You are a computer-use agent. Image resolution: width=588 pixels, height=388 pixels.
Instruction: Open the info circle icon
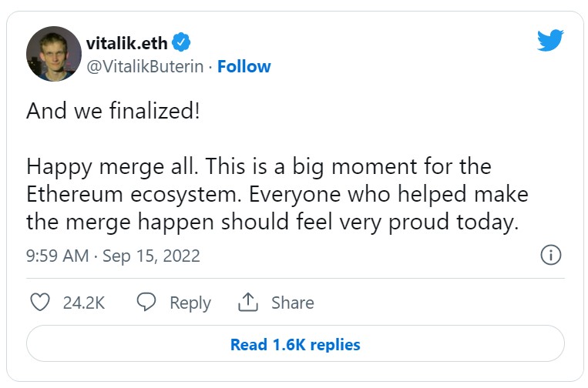click(x=550, y=256)
